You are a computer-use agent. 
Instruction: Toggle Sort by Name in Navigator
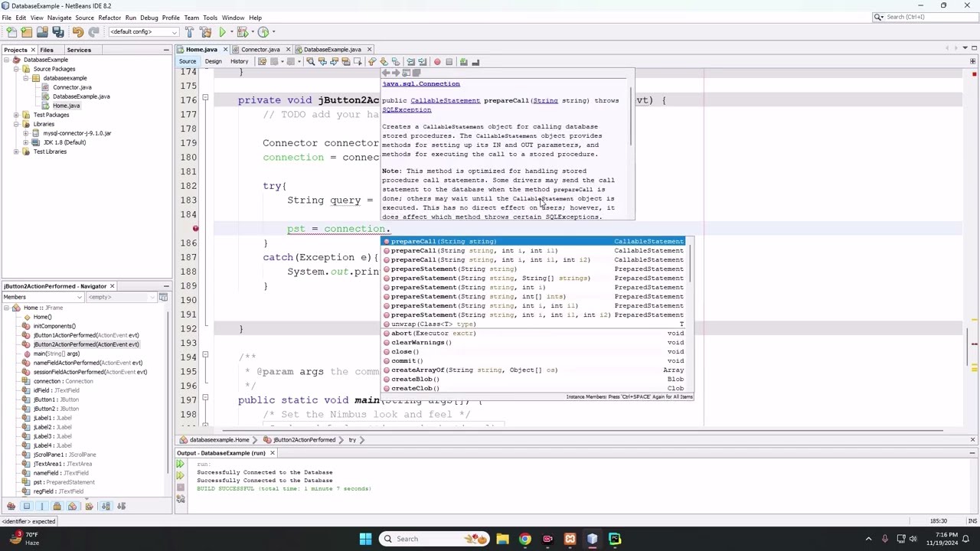(x=106, y=506)
